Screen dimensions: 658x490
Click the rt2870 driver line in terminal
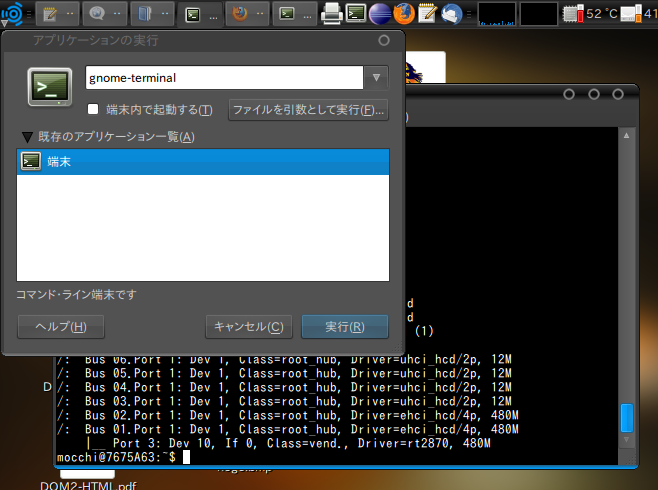tap(288, 443)
